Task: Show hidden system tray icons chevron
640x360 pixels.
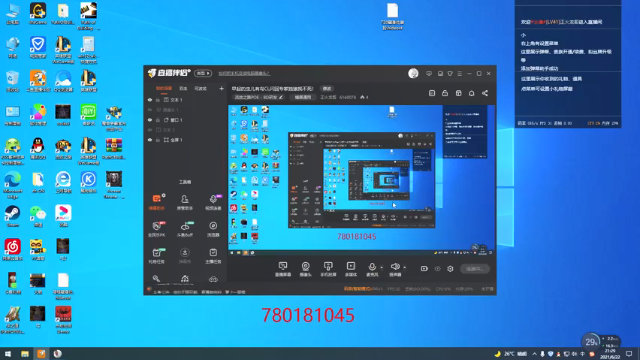Action: pyautogui.click(x=534, y=354)
